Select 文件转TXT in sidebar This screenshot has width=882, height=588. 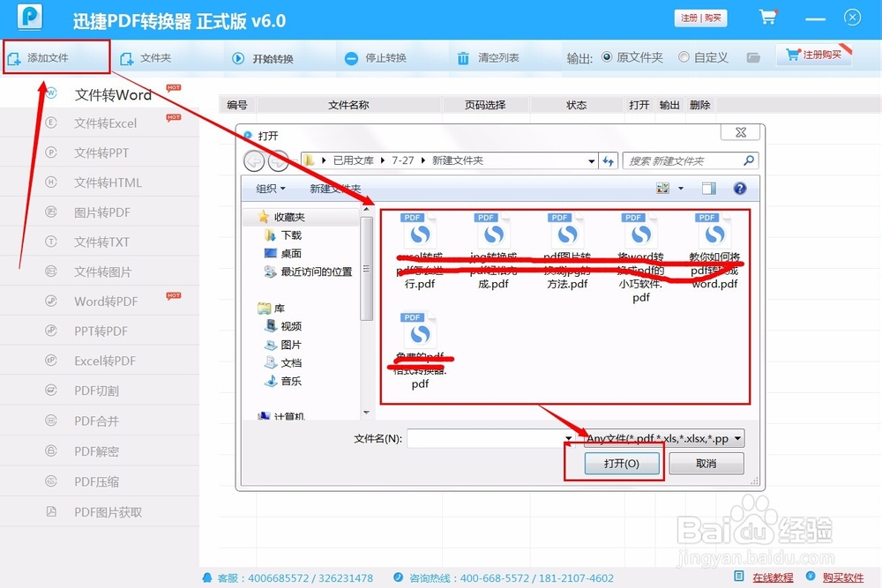100,242
